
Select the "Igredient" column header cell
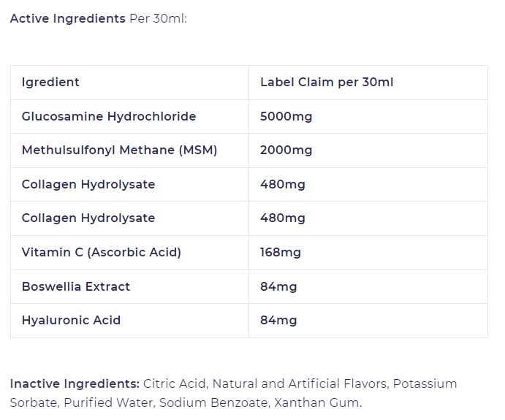[50, 83]
